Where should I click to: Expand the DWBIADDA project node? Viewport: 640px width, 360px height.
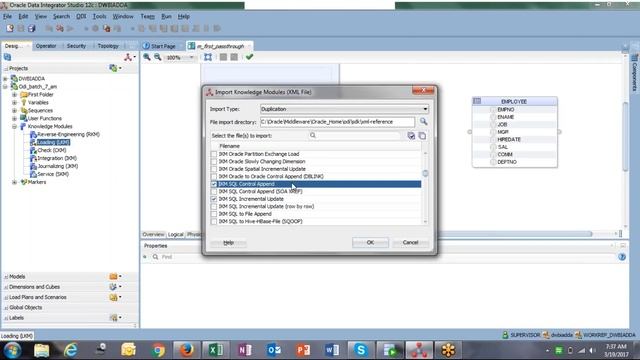[x=5, y=78]
